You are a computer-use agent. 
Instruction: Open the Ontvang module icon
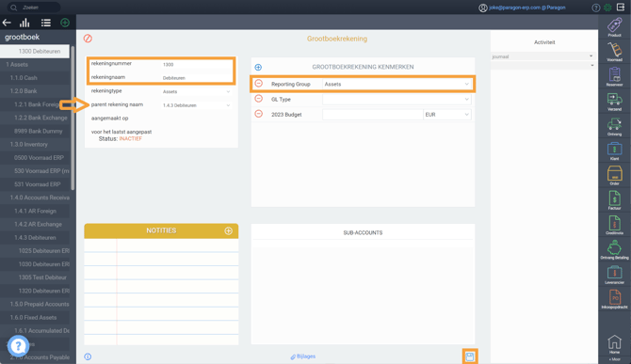tap(614, 127)
